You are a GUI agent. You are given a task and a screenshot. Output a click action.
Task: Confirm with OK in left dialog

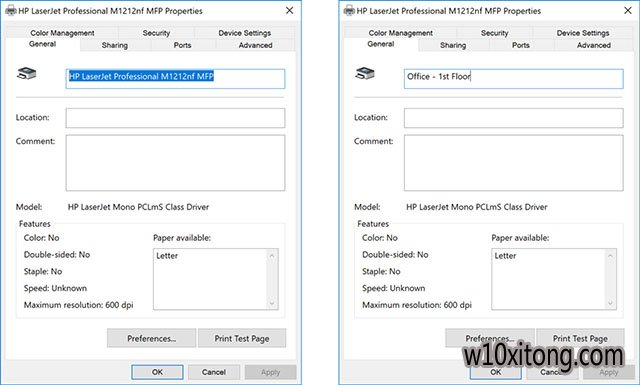157,372
